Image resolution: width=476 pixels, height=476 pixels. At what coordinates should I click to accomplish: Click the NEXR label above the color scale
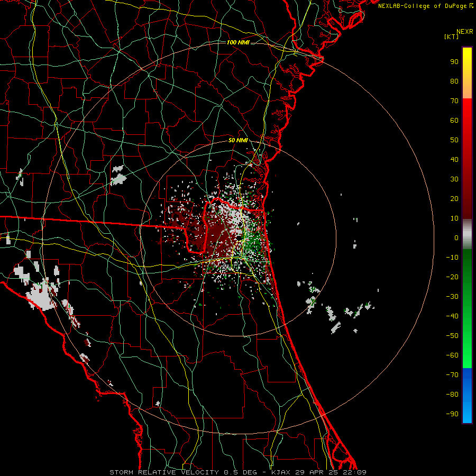[465, 32]
